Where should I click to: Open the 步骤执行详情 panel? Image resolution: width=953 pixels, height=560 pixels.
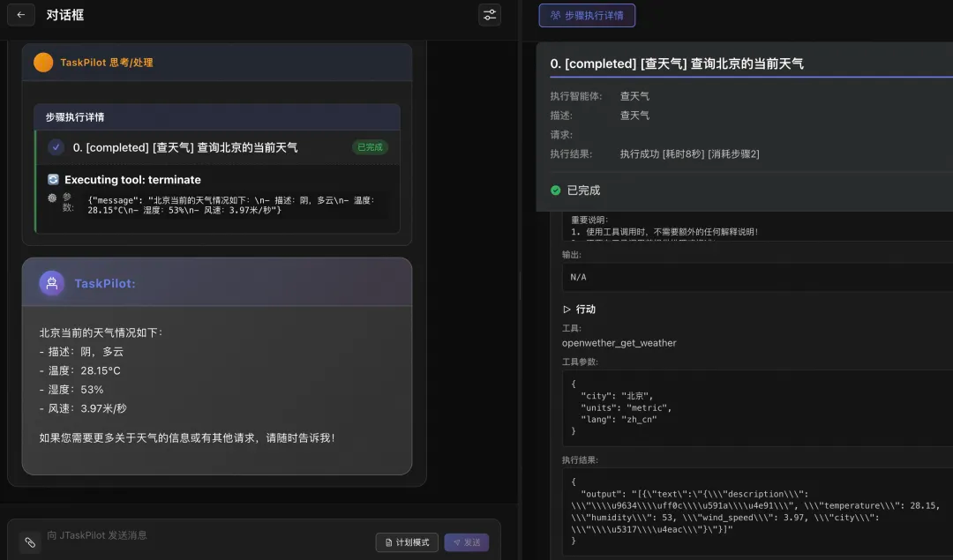point(587,14)
